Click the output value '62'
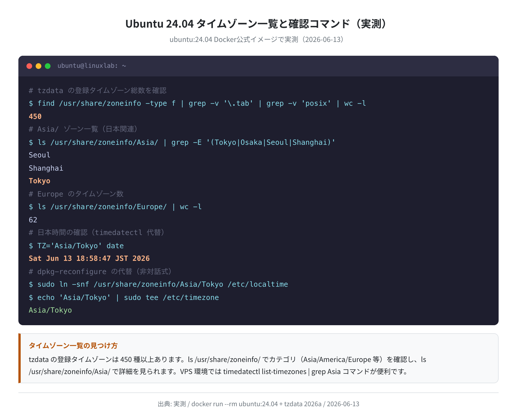Image resolution: width=517 pixels, height=420 pixels. click(x=33, y=220)
